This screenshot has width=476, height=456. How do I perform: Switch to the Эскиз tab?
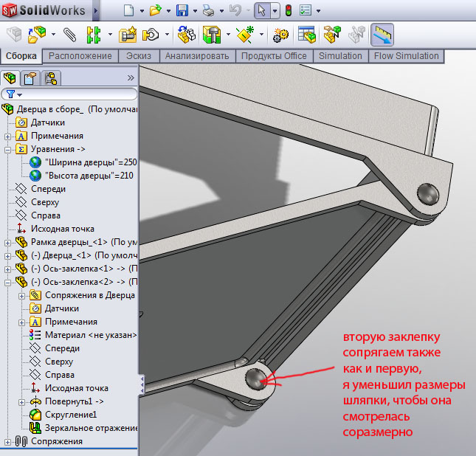pyautogui.click(x=139, y=56)
